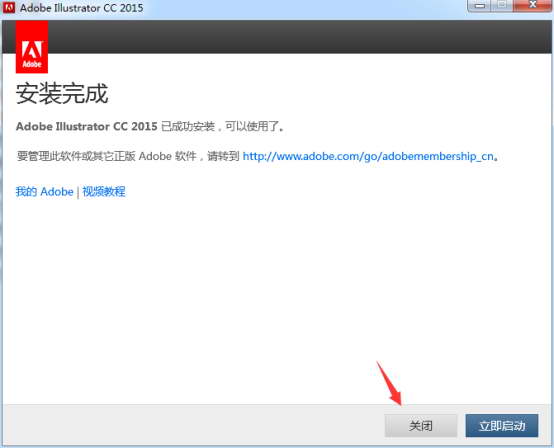Click the disabled maximize button
This screenshot has width=554, height=448.
coord(502,6)
